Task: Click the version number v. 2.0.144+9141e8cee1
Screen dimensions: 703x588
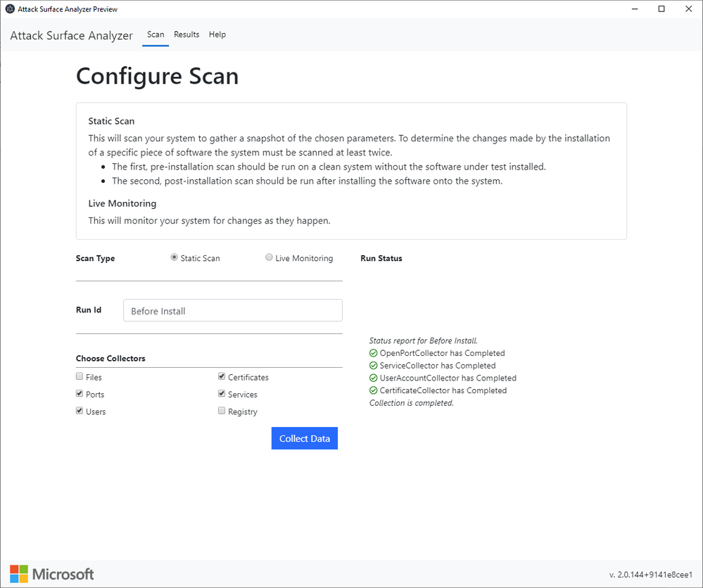Action: [x=651, y=575]
